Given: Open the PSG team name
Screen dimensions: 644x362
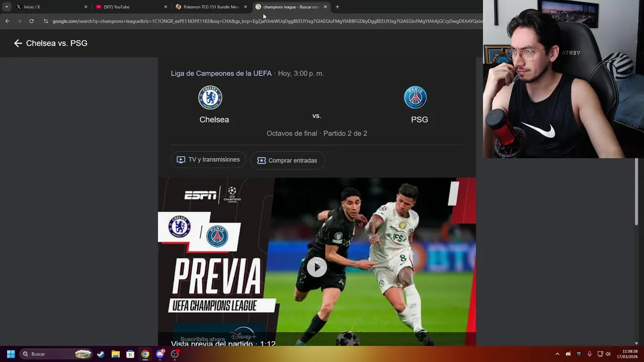Looking at the screenshot, I should (420, 120).
